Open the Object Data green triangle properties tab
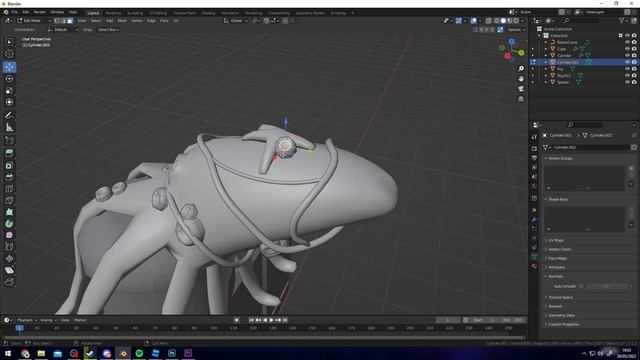The image size is (640, 360). 534,257
